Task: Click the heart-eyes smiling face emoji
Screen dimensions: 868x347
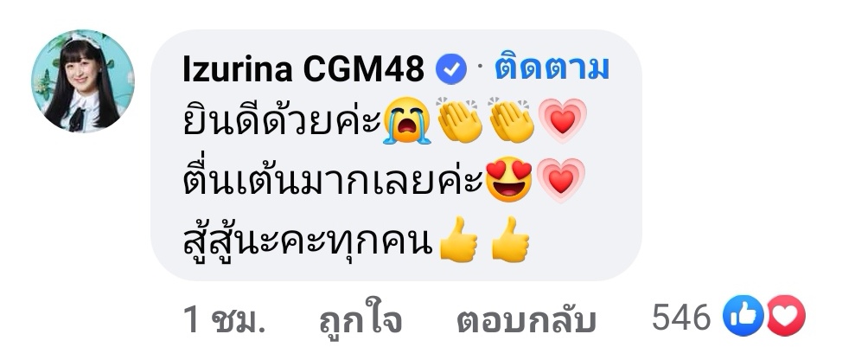Action: tap(508, 180)
